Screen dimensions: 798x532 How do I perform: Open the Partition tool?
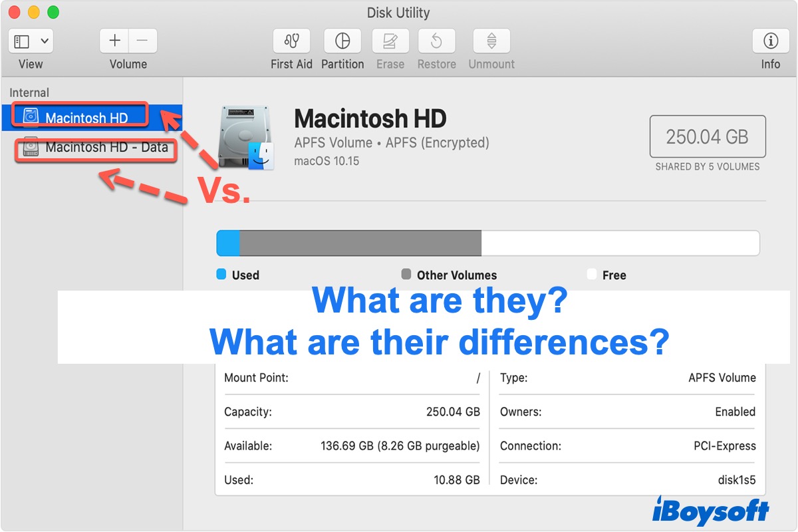342,41
